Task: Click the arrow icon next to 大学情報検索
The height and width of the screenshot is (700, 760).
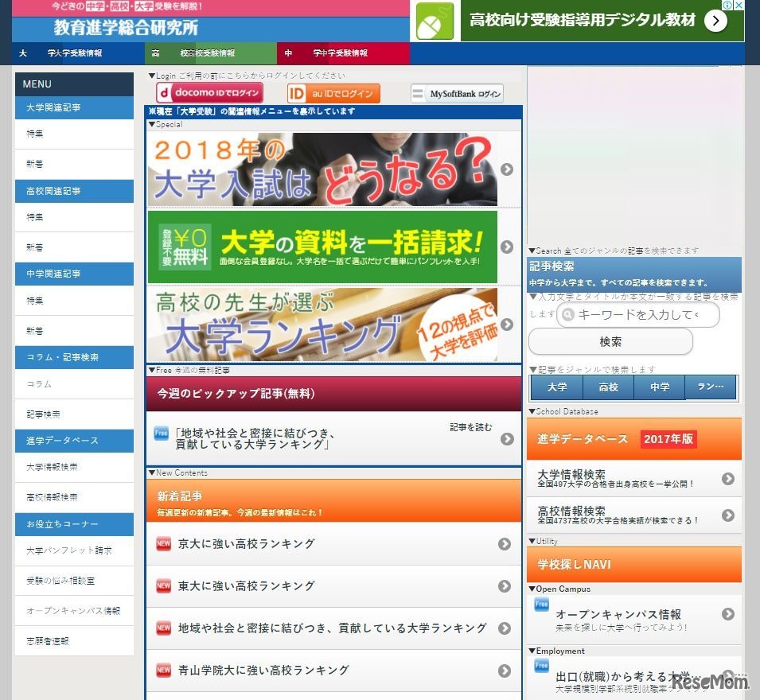Action: 729,480
